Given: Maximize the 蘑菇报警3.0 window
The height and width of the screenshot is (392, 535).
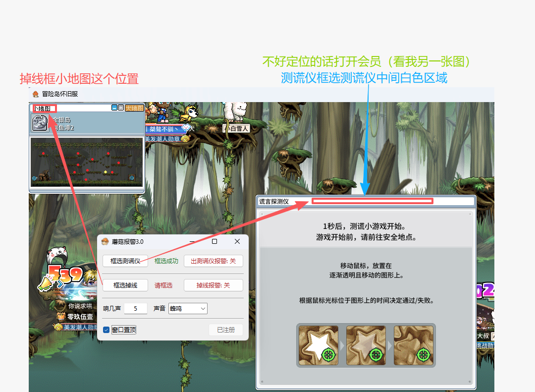Looking at the screenshot, I should 214,241.
